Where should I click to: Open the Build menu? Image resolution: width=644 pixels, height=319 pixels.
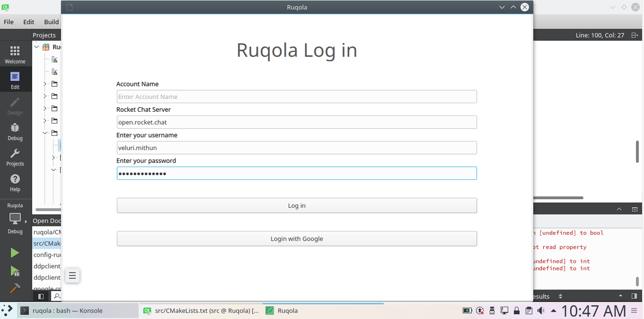(x=52, y=22)
